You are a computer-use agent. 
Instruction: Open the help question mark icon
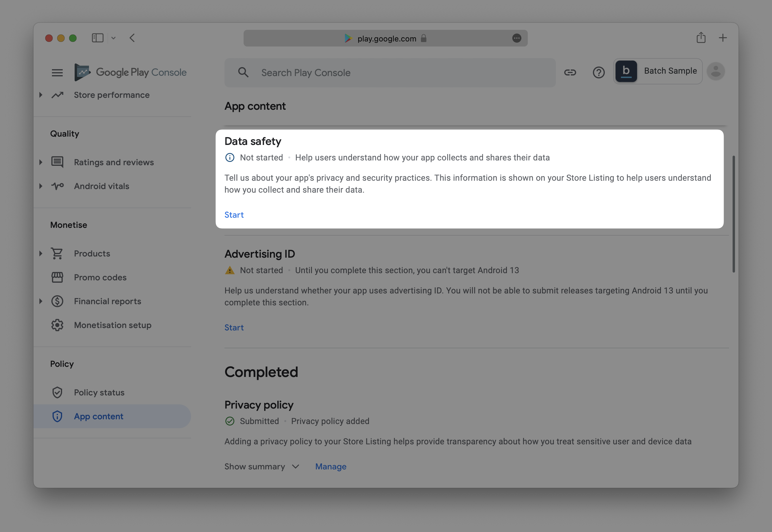(x=599, y=72)
